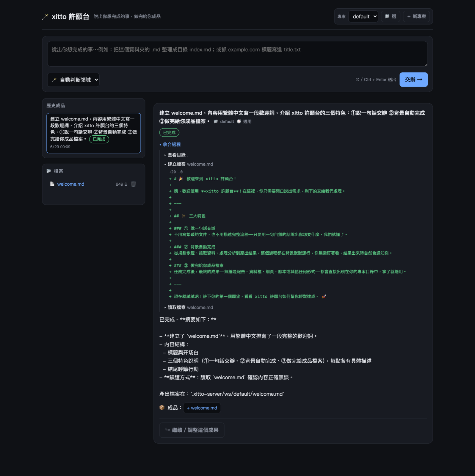The width and height of the screenshot is (475, 476).
Task: Submit the request with 交辦 button
Action: (x=413, y=79)
